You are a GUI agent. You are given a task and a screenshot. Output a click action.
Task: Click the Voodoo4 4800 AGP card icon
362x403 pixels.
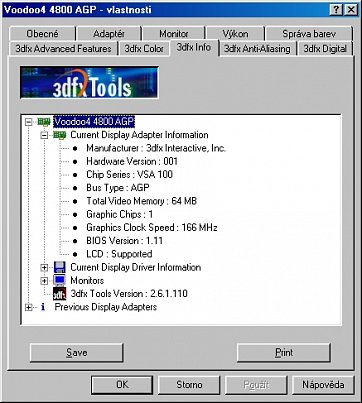[x=44, y=122]
